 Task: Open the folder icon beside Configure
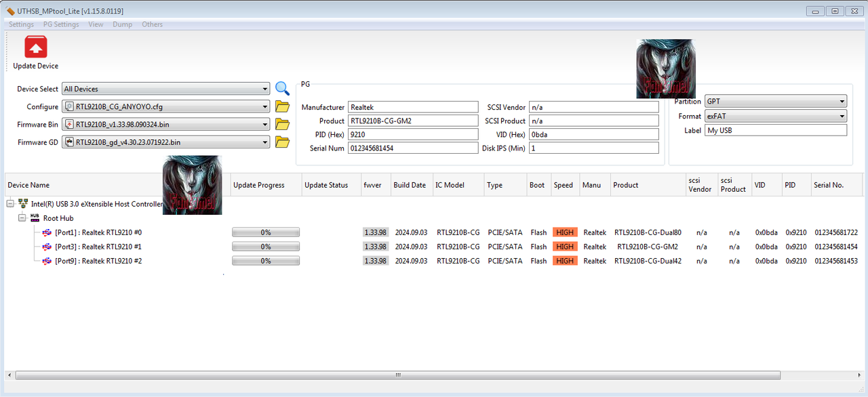click(282, 106)
